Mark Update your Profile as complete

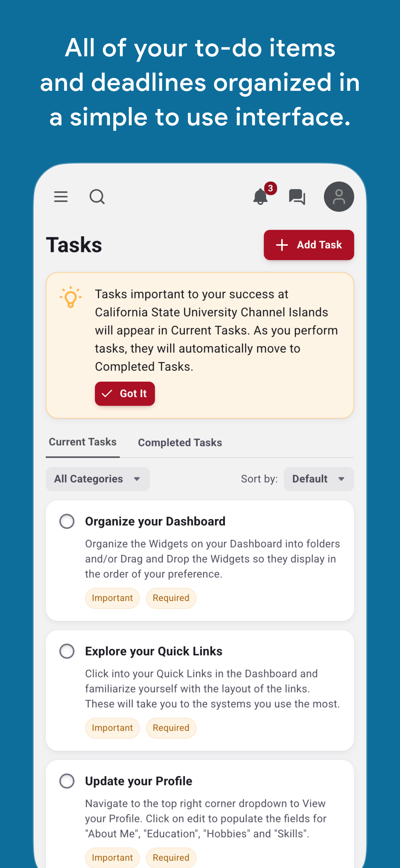[x=67, y=781]
